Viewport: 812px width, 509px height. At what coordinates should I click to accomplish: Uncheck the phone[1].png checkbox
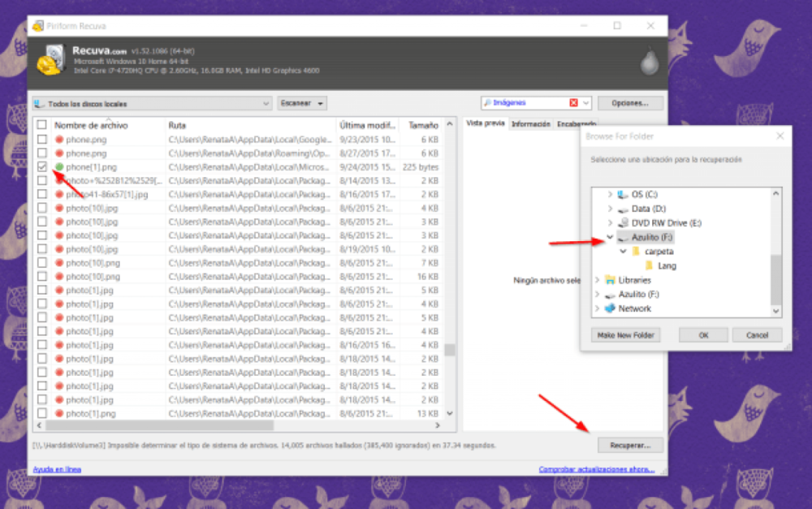tap(42, 166)
